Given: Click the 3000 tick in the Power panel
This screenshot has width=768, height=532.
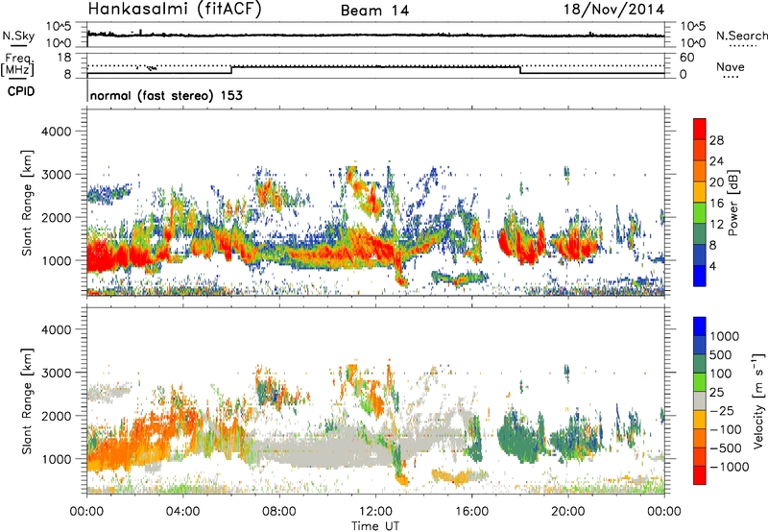Looking at the screenshot, I should [56, 175].
